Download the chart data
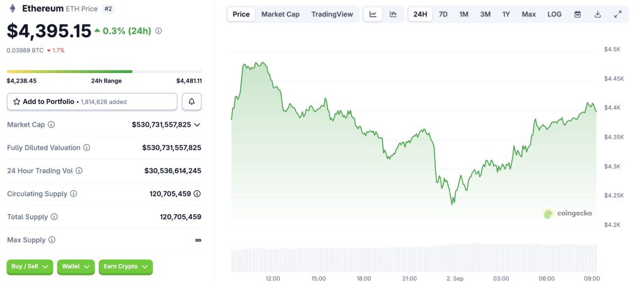 597,14
